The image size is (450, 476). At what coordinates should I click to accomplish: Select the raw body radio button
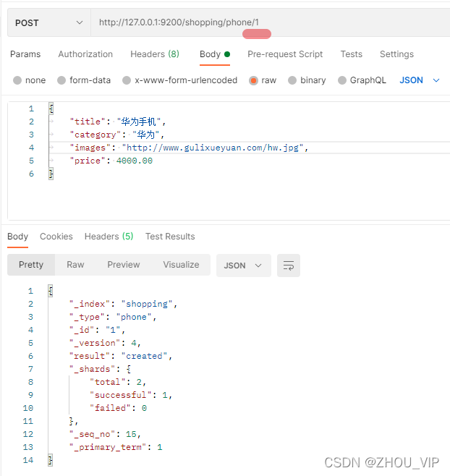tap(253, 80)
